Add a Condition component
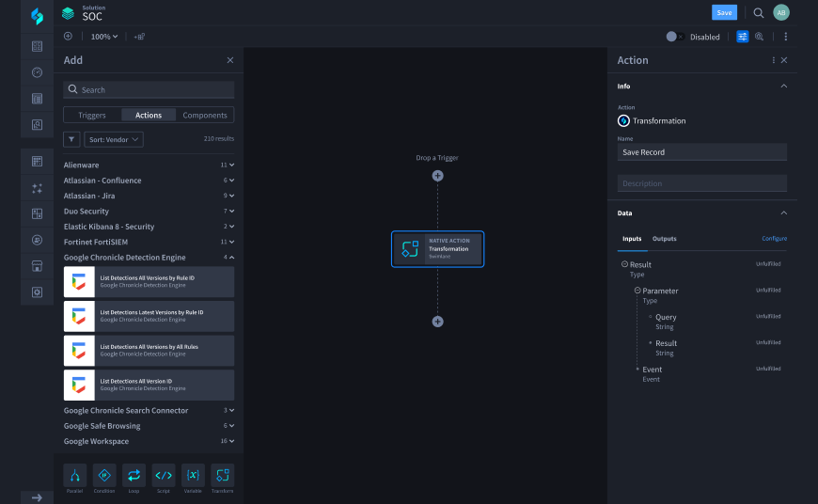The width and height of the screenshot is (818, 504). click(104, 475)
